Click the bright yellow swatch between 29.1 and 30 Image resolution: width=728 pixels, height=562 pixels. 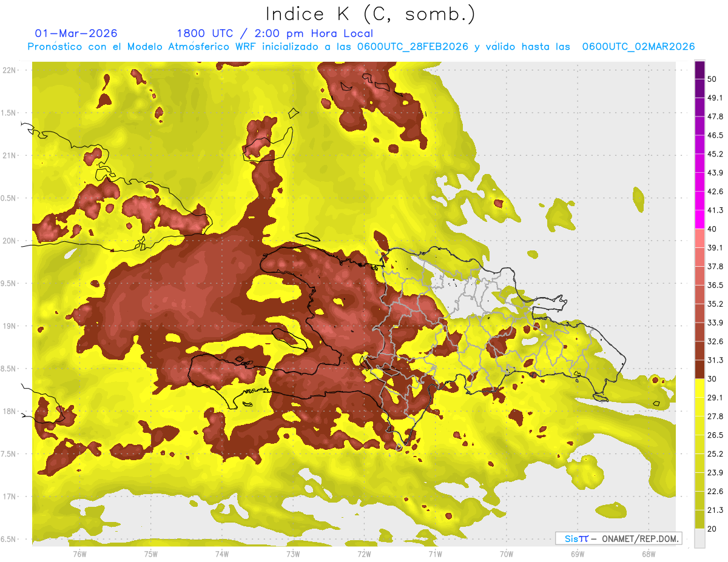point(699,388)
